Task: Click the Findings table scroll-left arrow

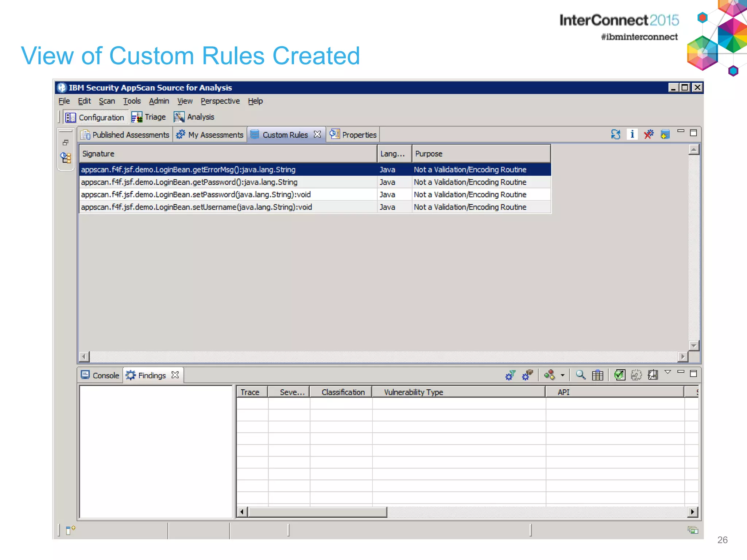Action: coord(242,512)
